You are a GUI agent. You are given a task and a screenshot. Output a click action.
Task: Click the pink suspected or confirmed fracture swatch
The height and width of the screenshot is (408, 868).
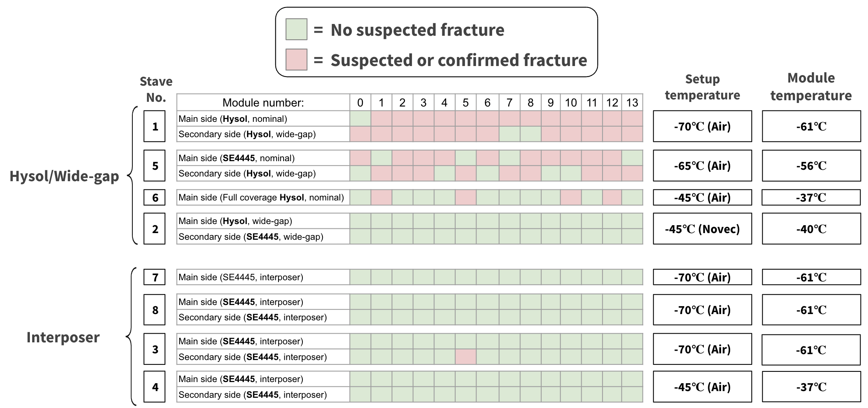coord(296,60)
